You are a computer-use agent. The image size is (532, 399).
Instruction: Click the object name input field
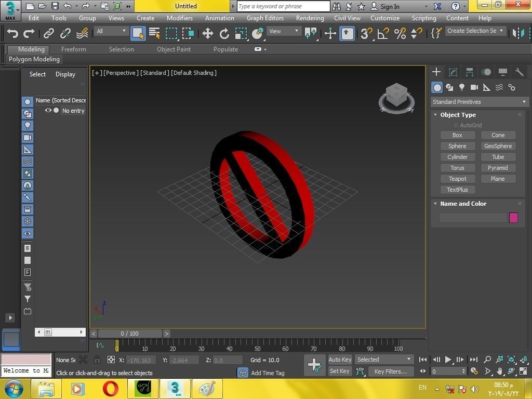pyautogui.click(x=473, y=218)
